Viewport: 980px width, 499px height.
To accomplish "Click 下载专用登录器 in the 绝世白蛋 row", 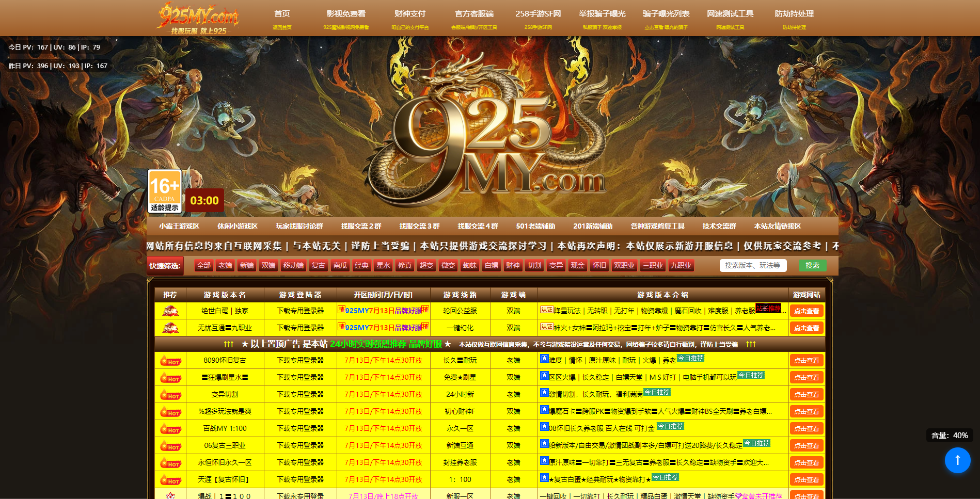I will pyautogui.click(x=301, y=311).
